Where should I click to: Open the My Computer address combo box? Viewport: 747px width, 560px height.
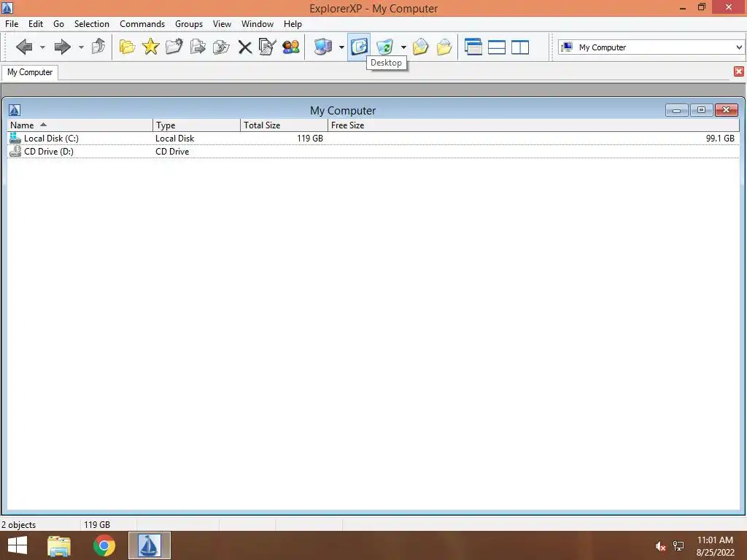[x=651, y=47]
